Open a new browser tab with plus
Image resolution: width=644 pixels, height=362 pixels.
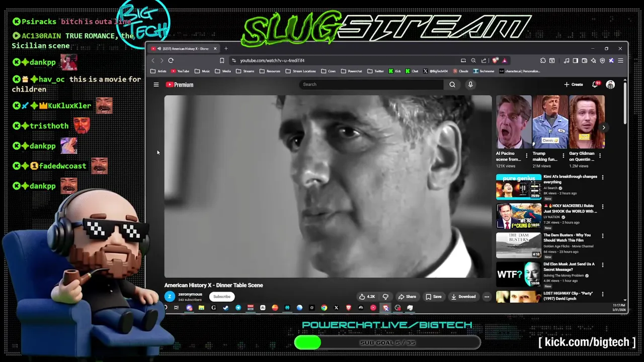click(x=226, y=49)
